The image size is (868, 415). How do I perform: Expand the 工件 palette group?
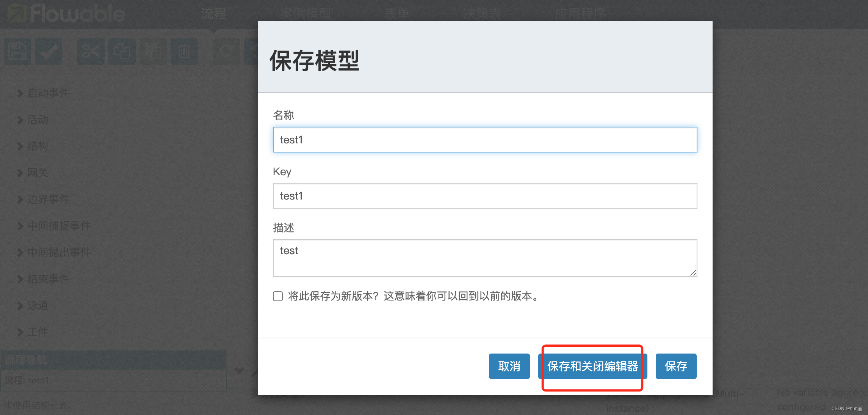[33, 332]
